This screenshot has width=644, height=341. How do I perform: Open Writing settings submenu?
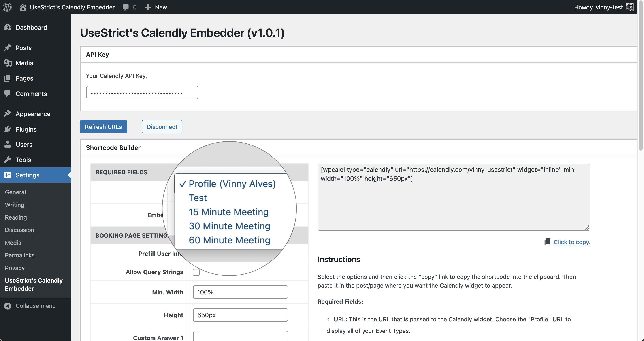[15, 205]
